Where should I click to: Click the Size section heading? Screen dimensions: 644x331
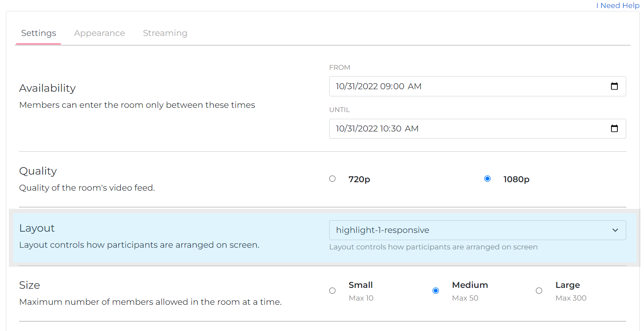click(30, 285)
